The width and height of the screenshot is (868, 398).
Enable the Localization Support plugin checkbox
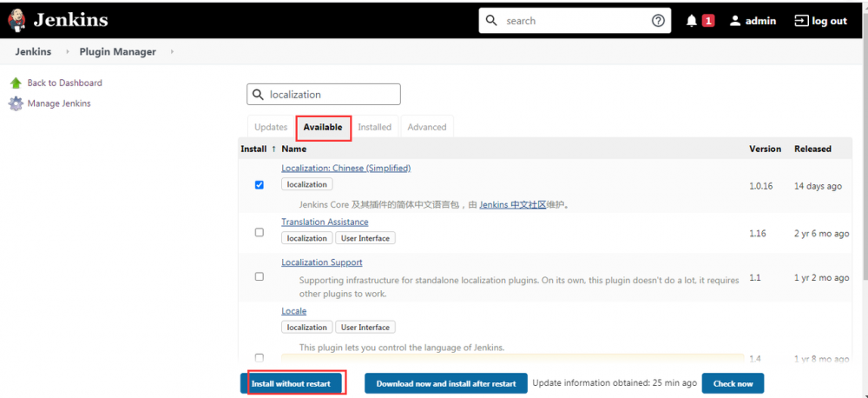260,277
